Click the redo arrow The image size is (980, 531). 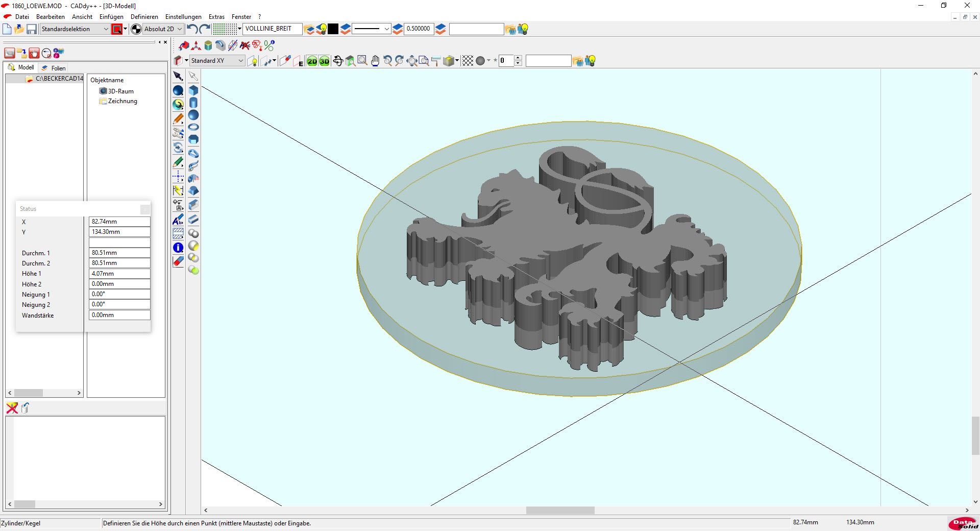click(205, 29)
